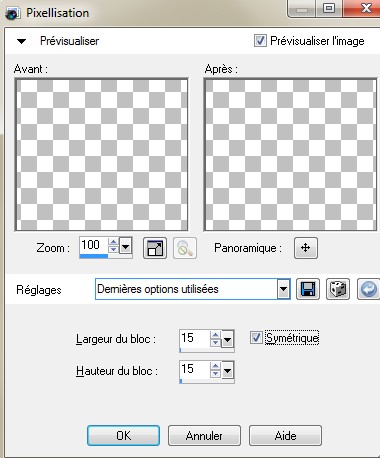Save preset with the floppy disk icon
This screenshot has width=380, height=458.
pyautogui.click(x=308, y=289)
